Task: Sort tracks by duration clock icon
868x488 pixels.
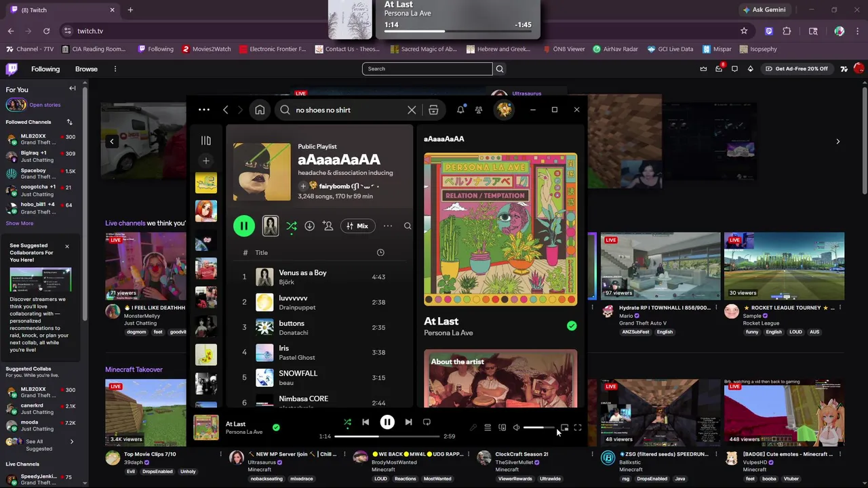Action: 380,252
